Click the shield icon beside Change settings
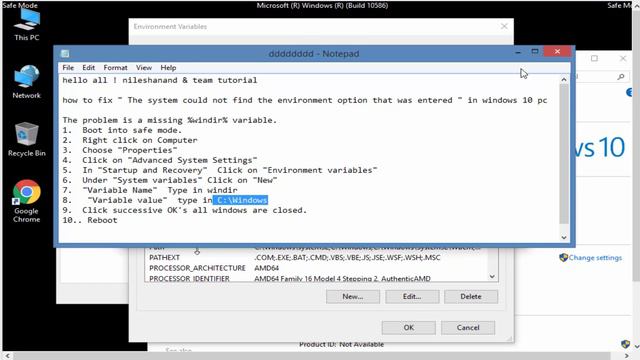The image size is (640, 360). tap(563, 258)
